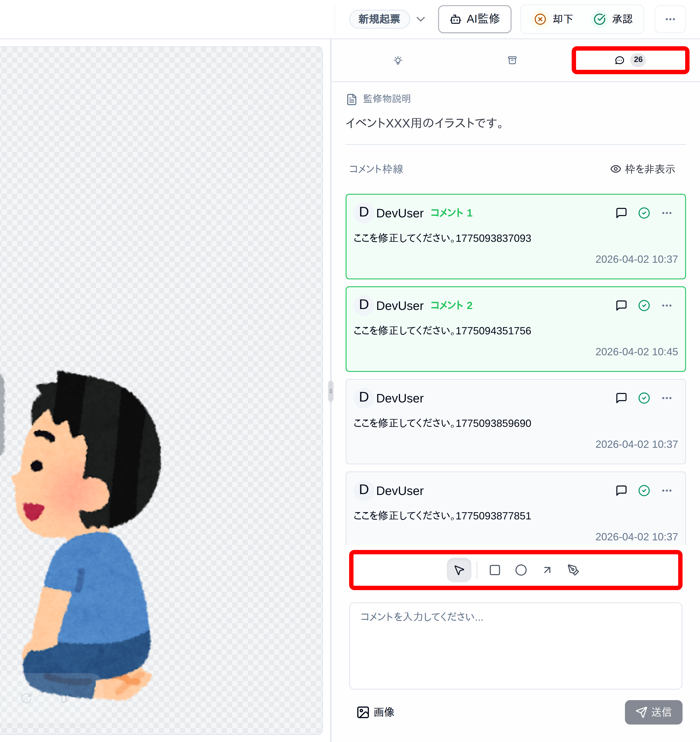Click reply icon on コメント 1

coord(621,213)
